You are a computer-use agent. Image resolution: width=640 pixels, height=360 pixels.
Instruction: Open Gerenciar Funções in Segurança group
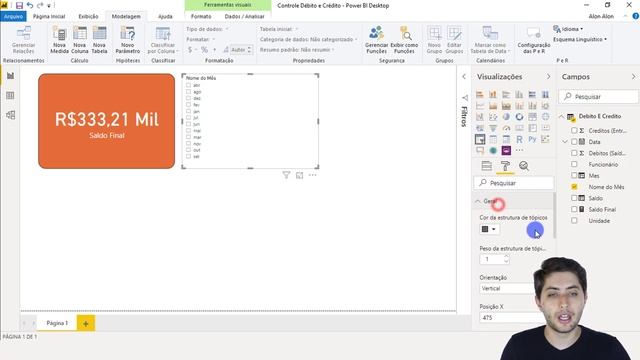(376, 40)
